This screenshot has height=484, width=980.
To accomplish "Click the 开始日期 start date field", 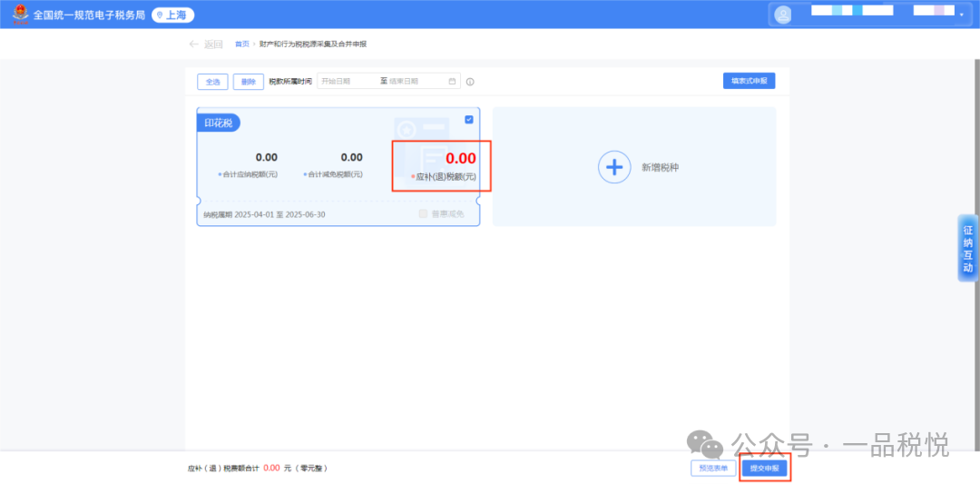I will pos(347,82).
